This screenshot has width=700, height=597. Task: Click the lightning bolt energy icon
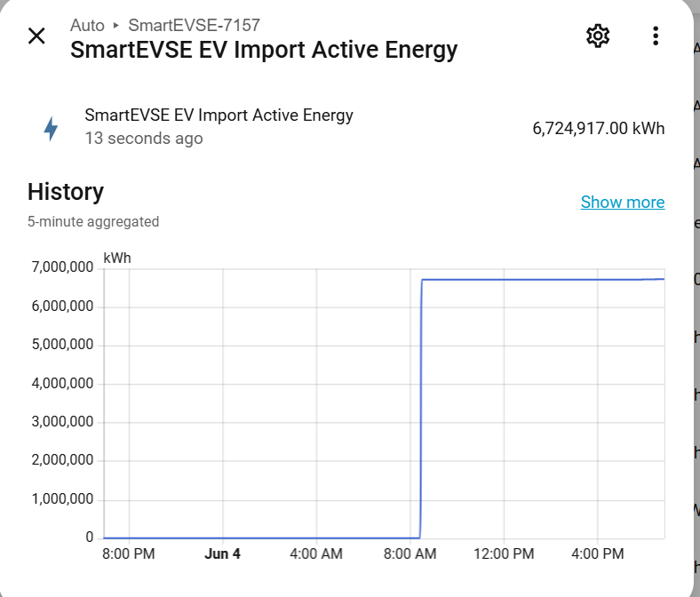[51, 129]
